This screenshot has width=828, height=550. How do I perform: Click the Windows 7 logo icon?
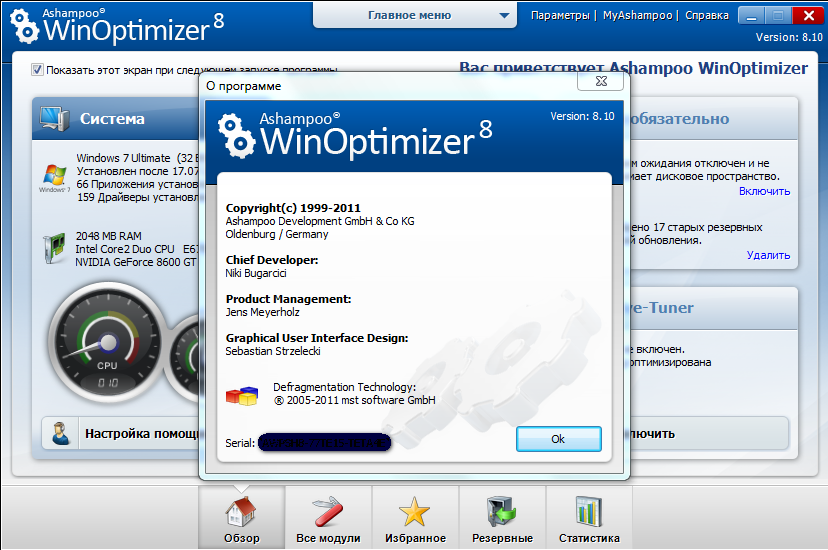pyautogui.click(x=54, y=178)
